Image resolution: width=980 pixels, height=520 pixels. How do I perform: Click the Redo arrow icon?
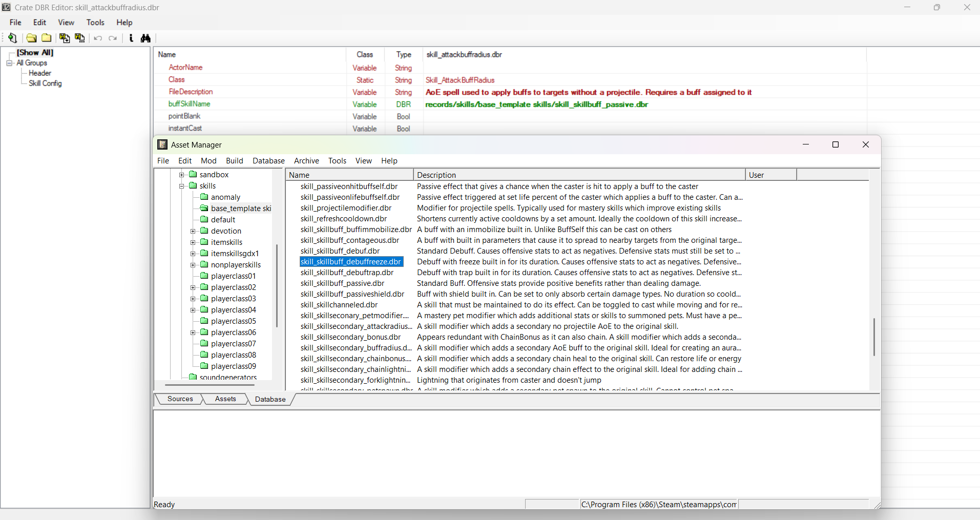coord(113,38)
